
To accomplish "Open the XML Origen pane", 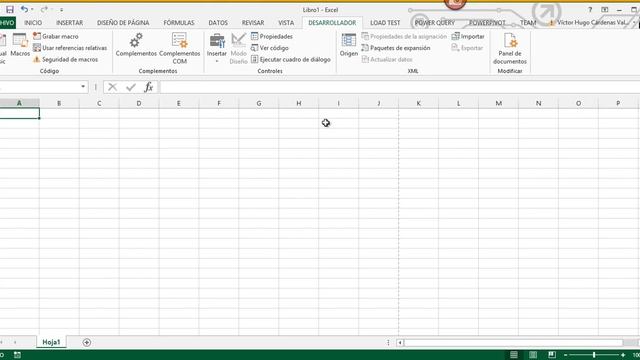I will (x=349, y=45).
